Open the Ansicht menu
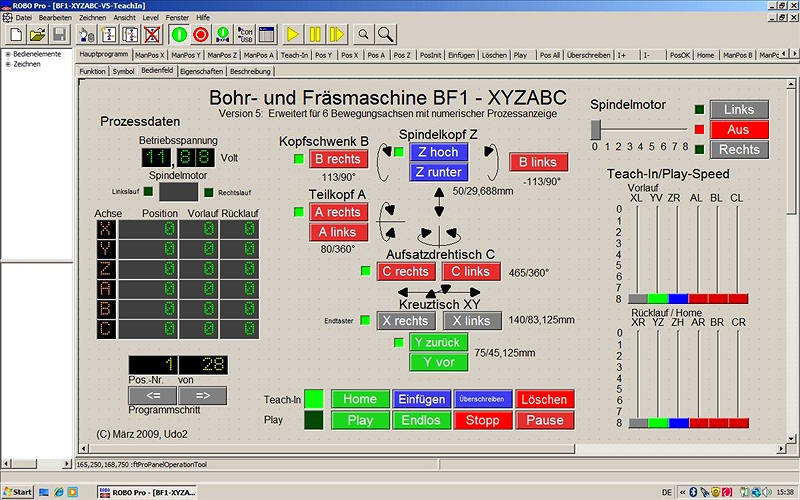The height and width of the screenshot is (500, 800). coord(124,17)
